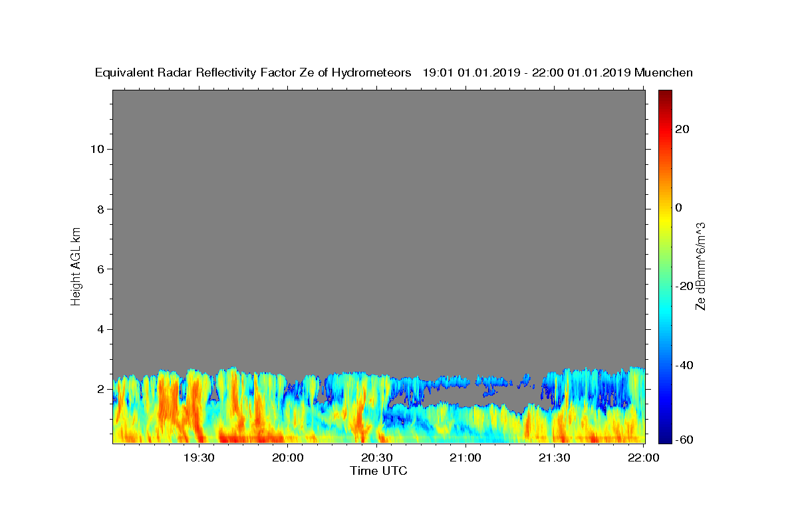Click the date range text "19:01 01.01.2019 - 22:00 01.01.2019"

pyautogui.click(x=527, y=73)
